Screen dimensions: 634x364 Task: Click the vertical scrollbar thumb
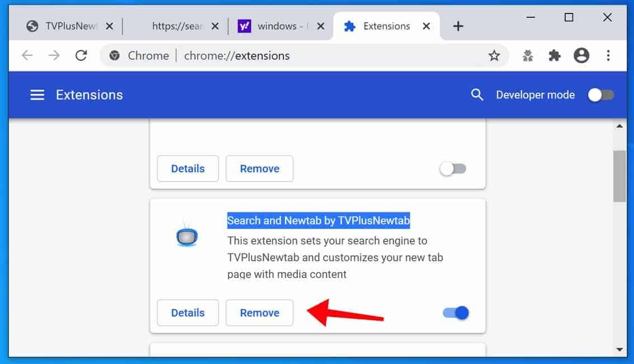point(619,176)
